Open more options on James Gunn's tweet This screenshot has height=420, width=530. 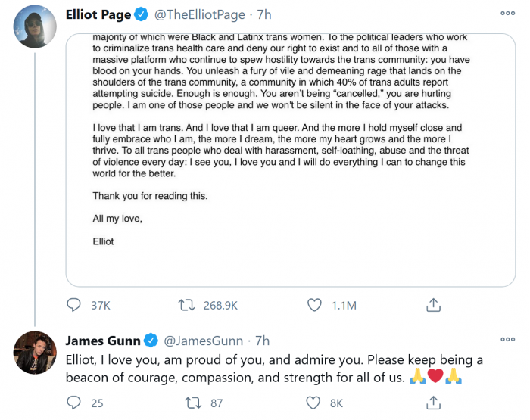[508, 341]
